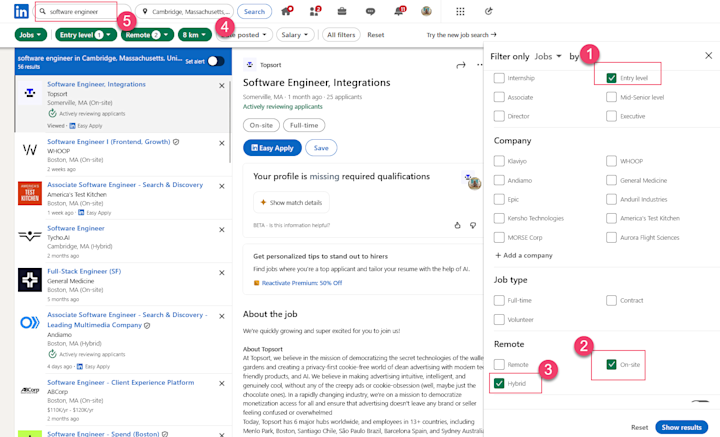Close the filter panel
The width and height of the screenshot is (720, 437).
709,56
